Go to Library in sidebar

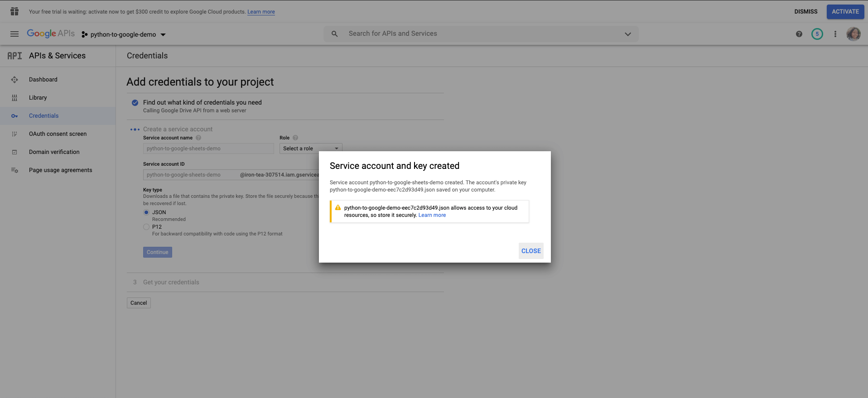coord(38,98)
